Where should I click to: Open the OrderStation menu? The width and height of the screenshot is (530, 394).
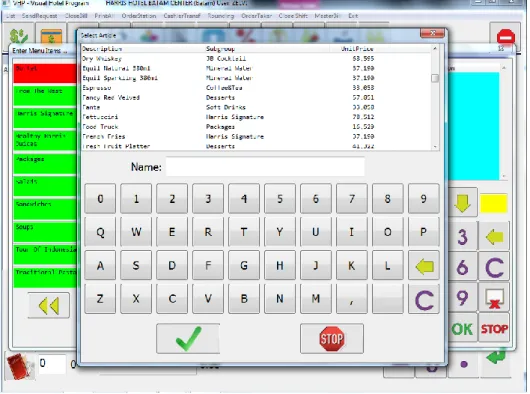pyautogui.click(x=139, y=16)
